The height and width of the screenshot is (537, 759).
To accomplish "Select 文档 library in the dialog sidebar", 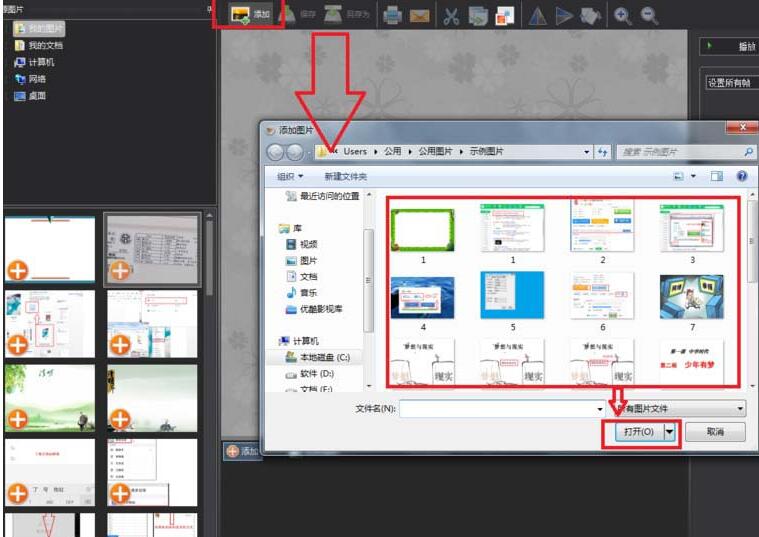I will [x=302, y=276].
